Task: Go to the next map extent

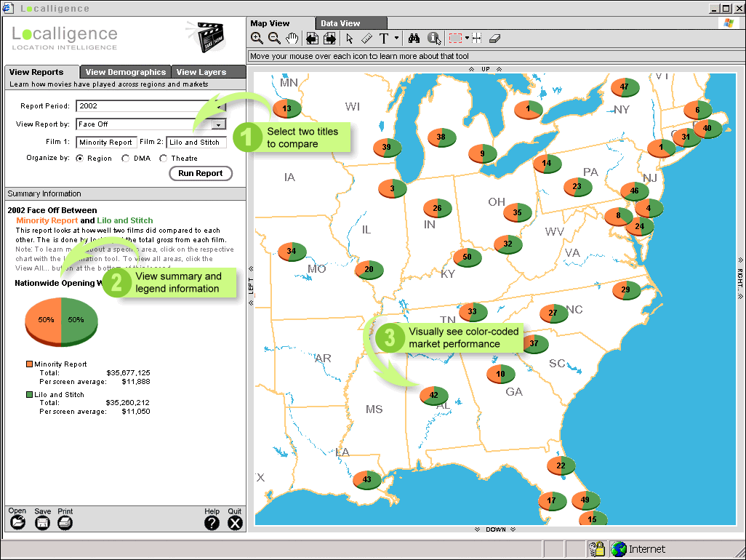Action: click(329, 39)
